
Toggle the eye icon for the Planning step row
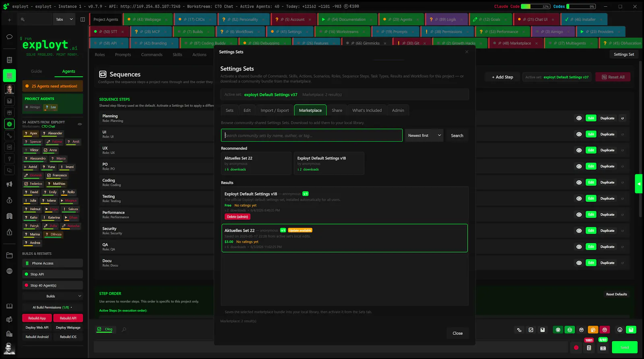coord(579,118)
